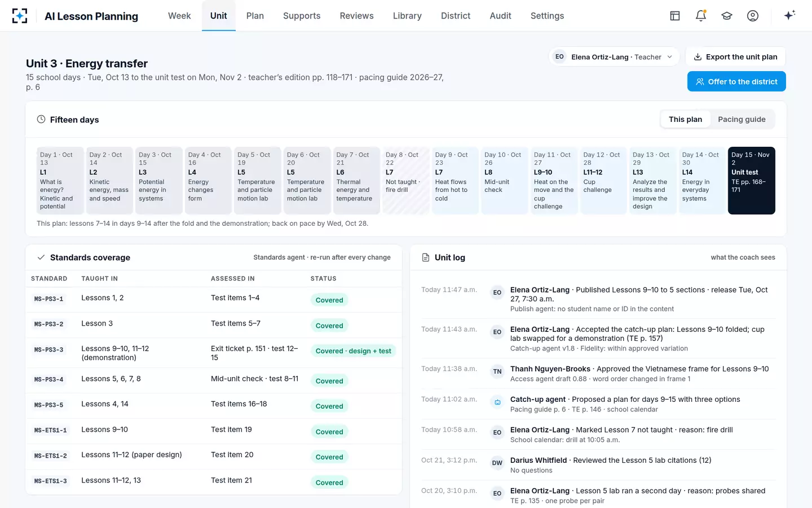Switch to This plan view
Viewport: 812px width, 508px height.
tap(685, 119)
